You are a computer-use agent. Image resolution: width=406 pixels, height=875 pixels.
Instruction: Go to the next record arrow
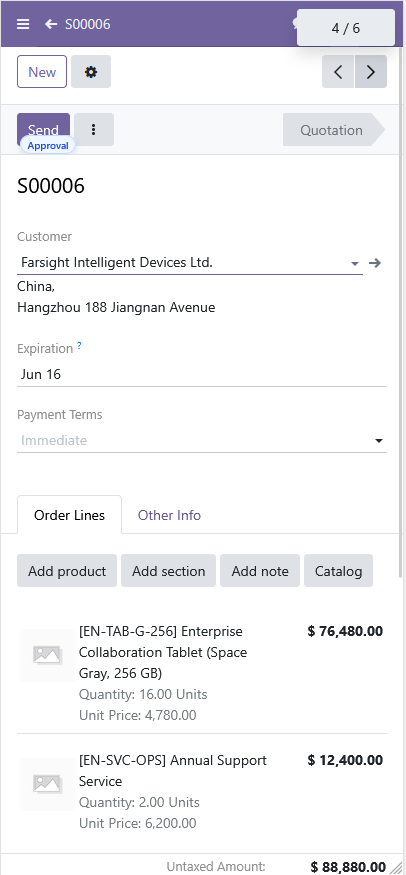(371, 71)
